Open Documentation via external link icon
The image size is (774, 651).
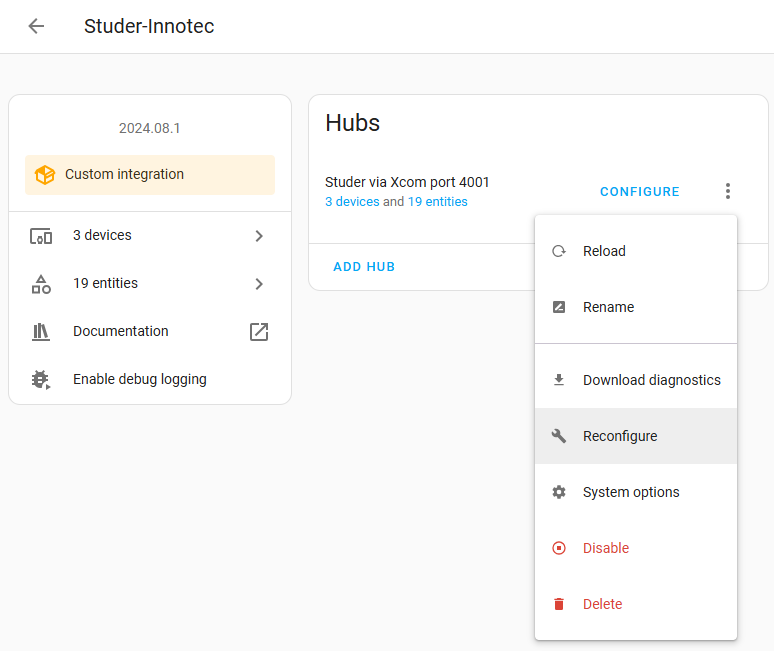[259, 332]
